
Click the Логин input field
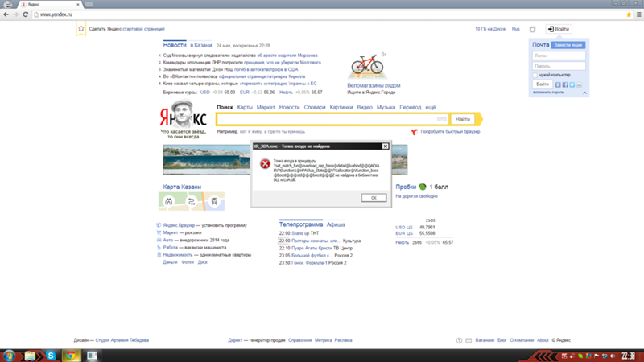[559, 56]
